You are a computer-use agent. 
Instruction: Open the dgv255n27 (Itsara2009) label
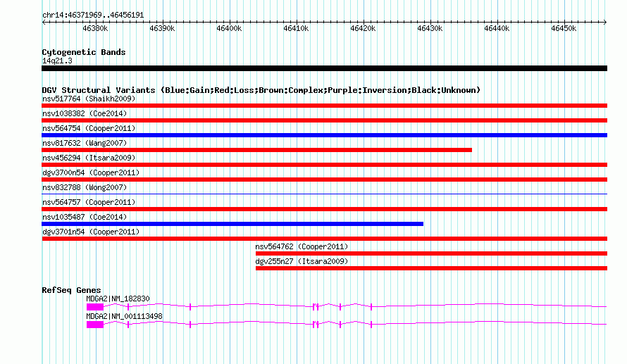[x=302, y=261]
